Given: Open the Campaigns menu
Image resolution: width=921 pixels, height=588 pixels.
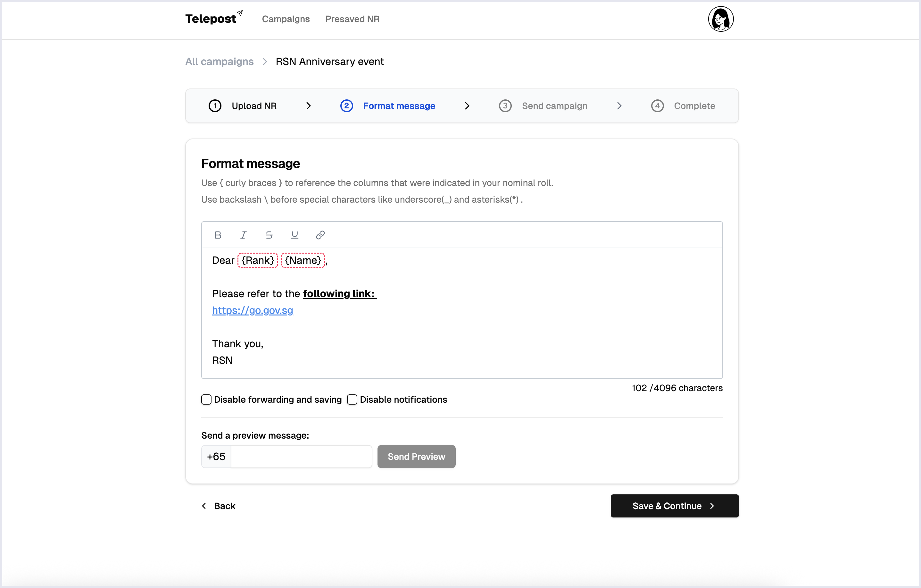Looking at the screenshot, I should [x=286, y=19].
